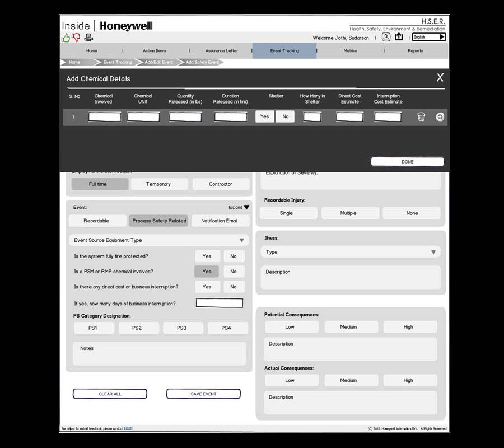Viewport: 504px width, 448px height.
Task: Add new chemical row with plus icon
Action: click(440, 117)
